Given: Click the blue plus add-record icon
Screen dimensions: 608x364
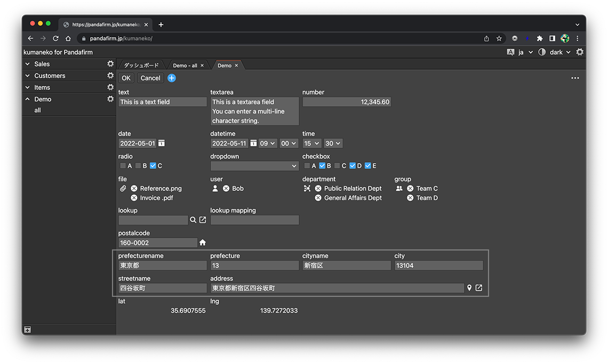Looking at the screenshot, I should [x=172, y=78].
